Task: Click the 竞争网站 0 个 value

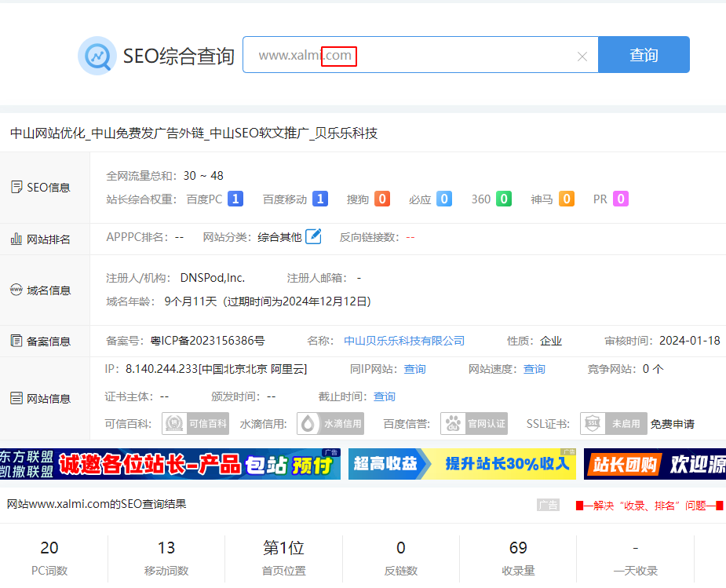Action: [x=653, y=369]
